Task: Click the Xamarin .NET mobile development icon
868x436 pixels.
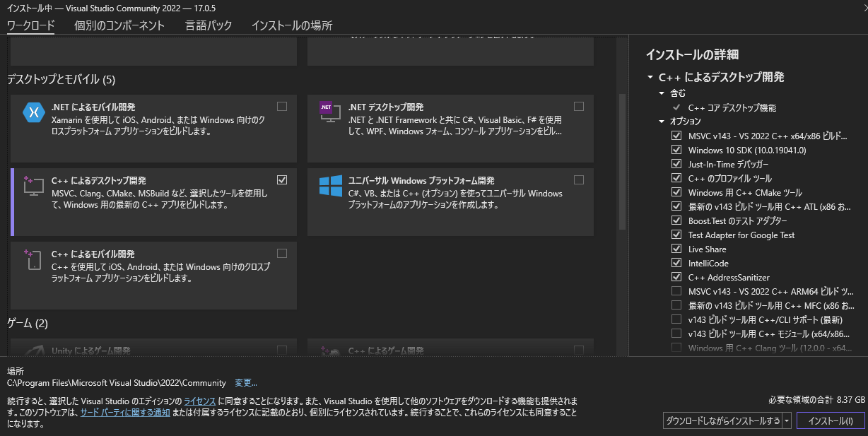Action: coord(34,113)
